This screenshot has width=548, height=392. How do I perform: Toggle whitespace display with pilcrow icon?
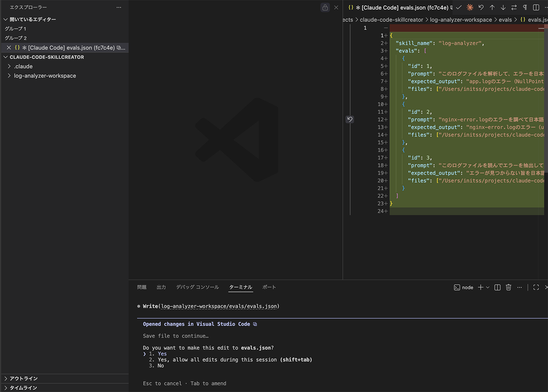coord(525,7)
